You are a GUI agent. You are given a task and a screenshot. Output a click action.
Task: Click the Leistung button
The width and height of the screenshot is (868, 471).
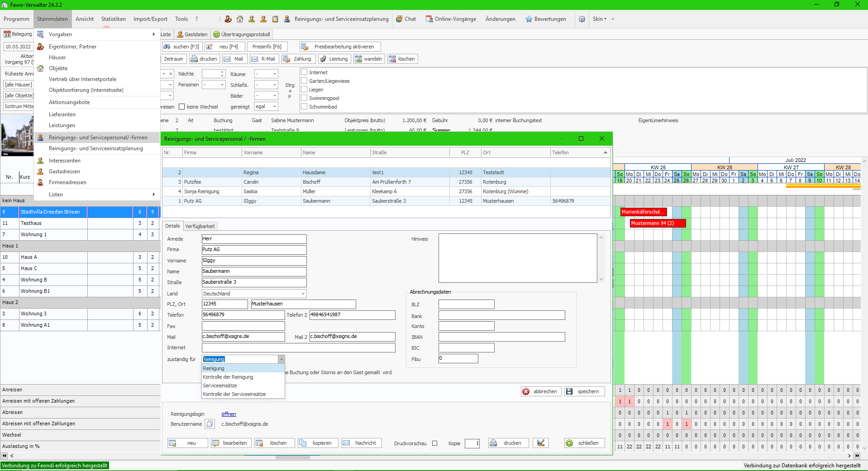334,59
